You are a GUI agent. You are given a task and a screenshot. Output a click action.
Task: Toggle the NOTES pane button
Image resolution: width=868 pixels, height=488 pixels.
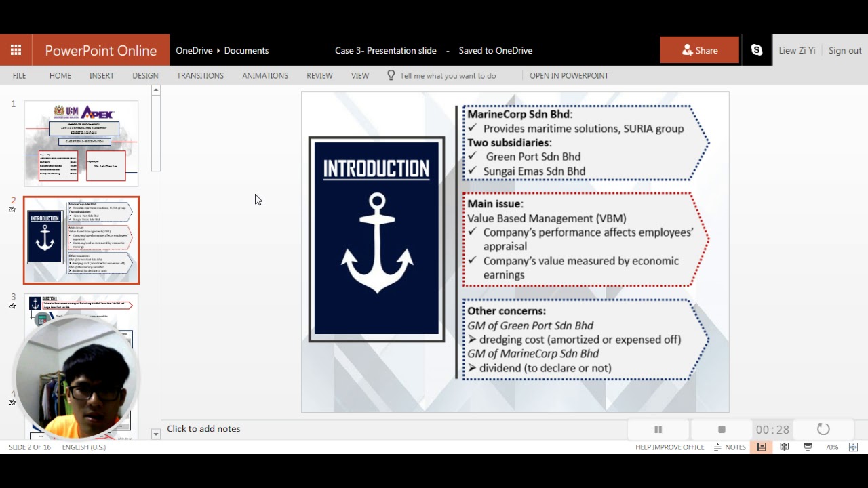[730, 447]
